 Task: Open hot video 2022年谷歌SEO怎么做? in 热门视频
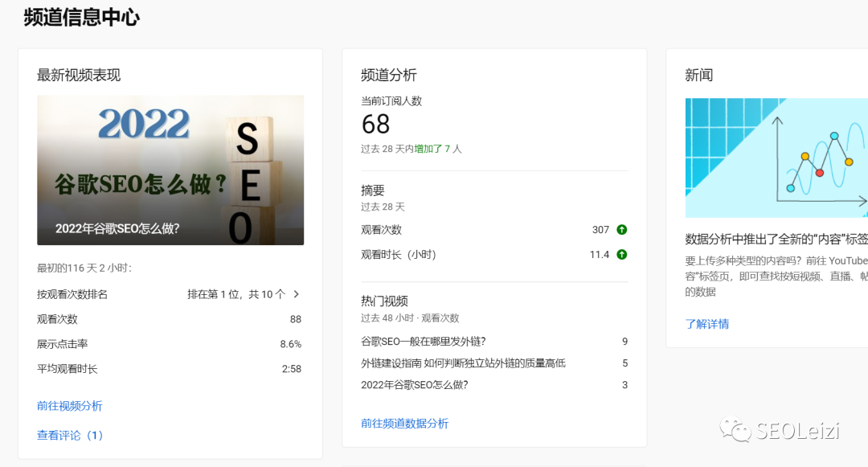click(x=415, y=385)
